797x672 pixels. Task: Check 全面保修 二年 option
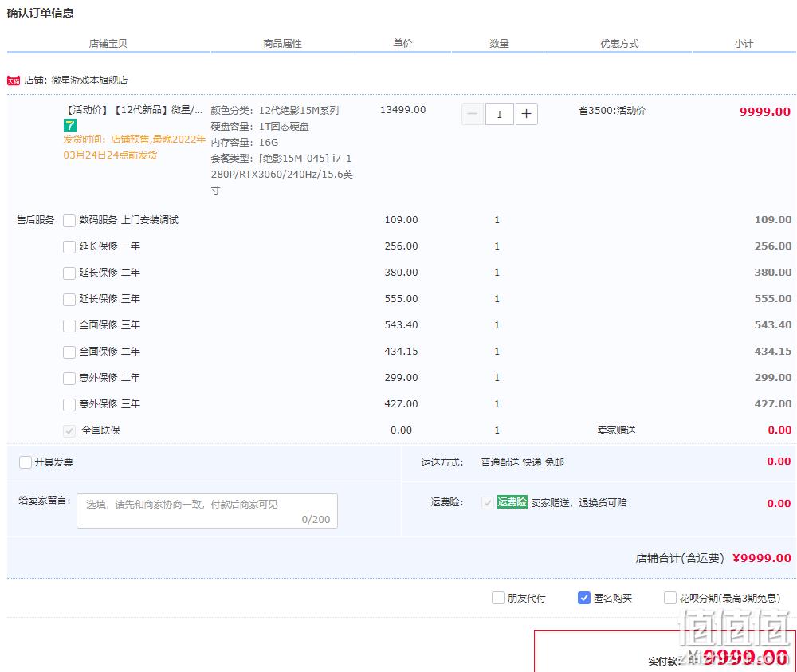(x=69, y=352)
